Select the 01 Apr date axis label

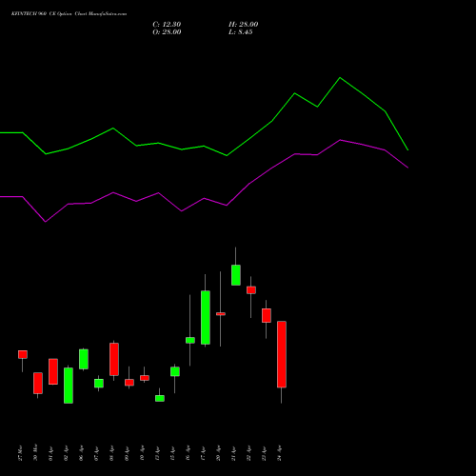click(50, 453)
